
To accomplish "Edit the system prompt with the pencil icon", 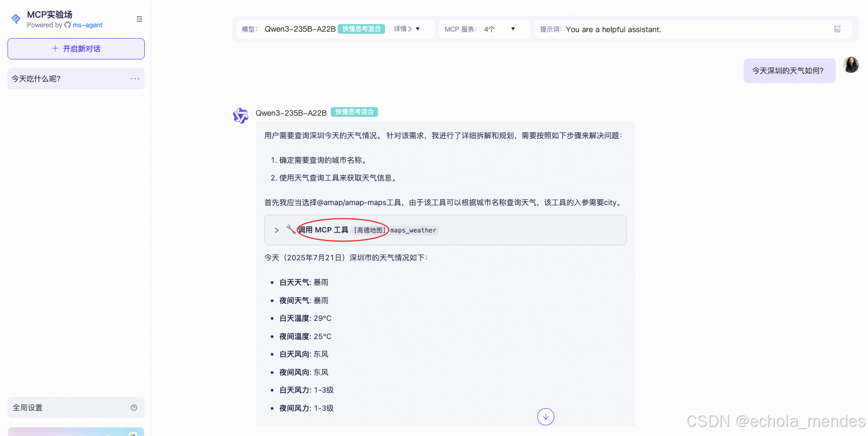I will coord(837,29).
